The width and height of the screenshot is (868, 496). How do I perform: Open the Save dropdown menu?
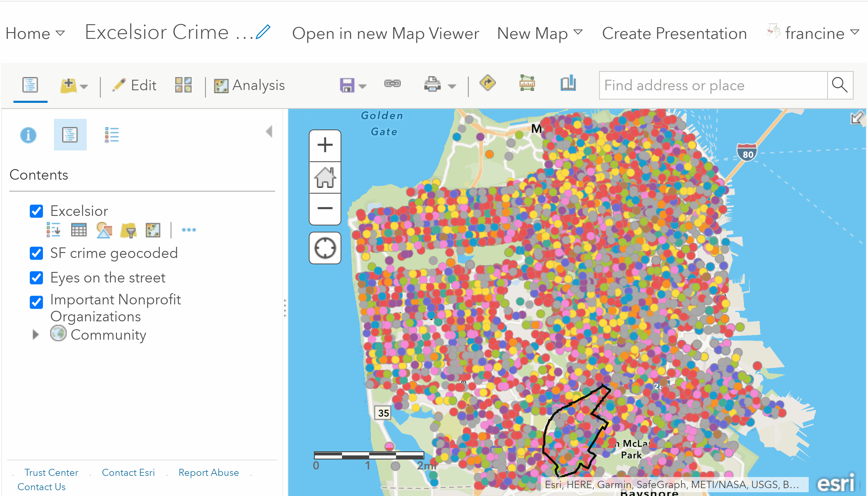click(362, 86)
